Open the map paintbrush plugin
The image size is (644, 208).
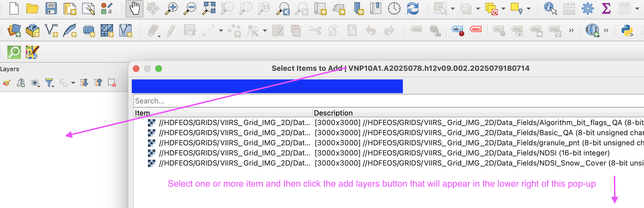tap(32, 52)
